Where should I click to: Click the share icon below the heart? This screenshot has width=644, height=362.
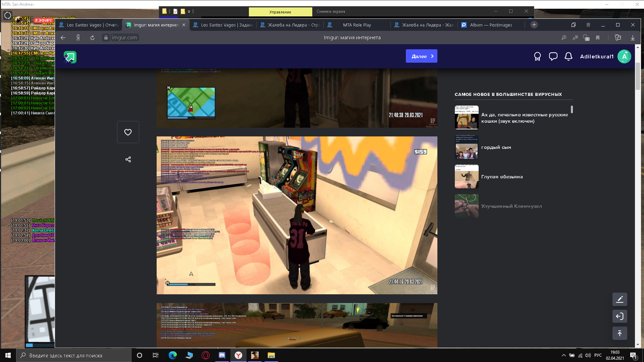coord(128,160)
